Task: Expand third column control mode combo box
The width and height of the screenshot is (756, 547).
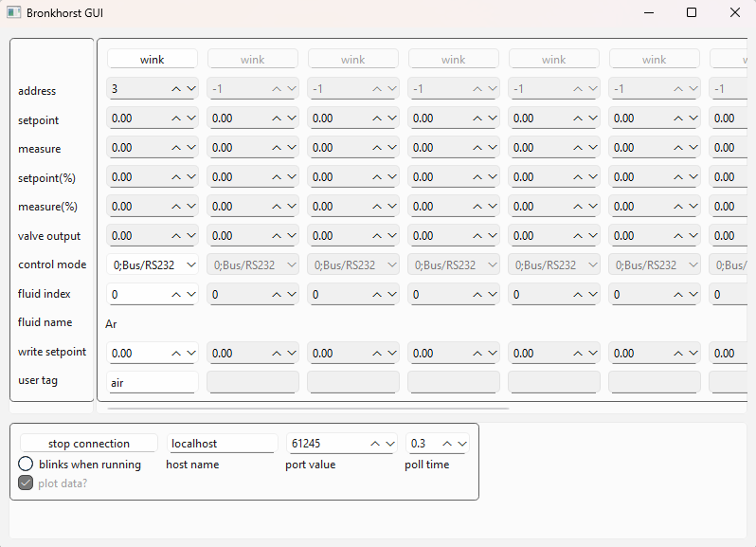Action: point(353,265)
